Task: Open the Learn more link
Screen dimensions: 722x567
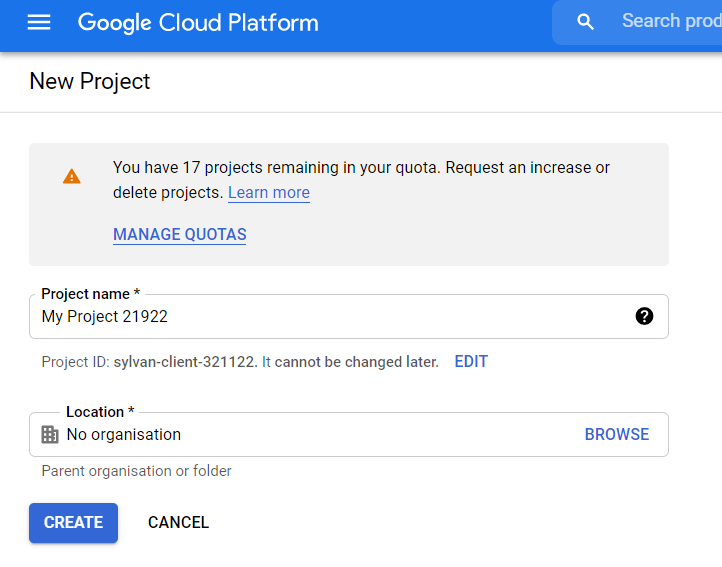Action: (x=268, y=193)
